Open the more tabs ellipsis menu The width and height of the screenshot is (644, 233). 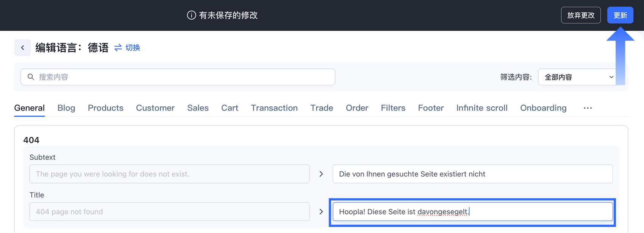click(x=588, y=108)
